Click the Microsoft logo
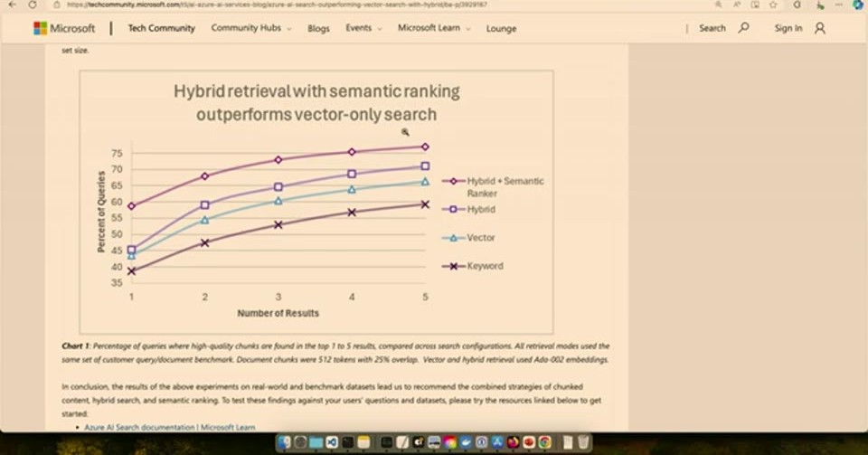Image resolution: width=868 pixels, height=455 pixels. 64,28
